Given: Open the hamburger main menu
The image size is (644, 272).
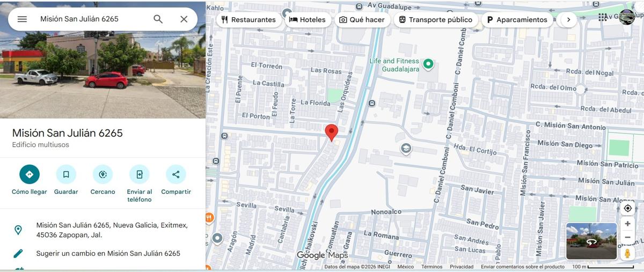Looking at the screenshot, I should pyautogui.click(x=22, y=19).
